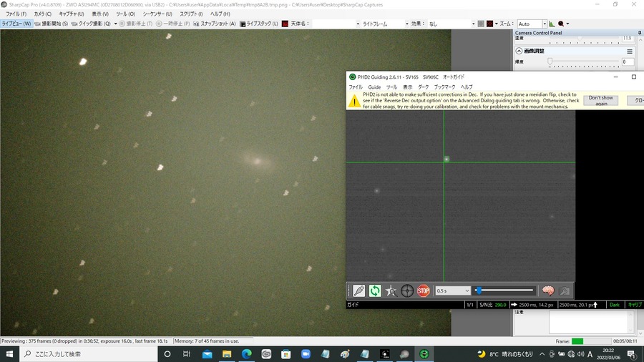The height and width of the screenshot is (362, 644).
Task: Open the 天体名 object name combo box
Action: (x=336, y=24)
